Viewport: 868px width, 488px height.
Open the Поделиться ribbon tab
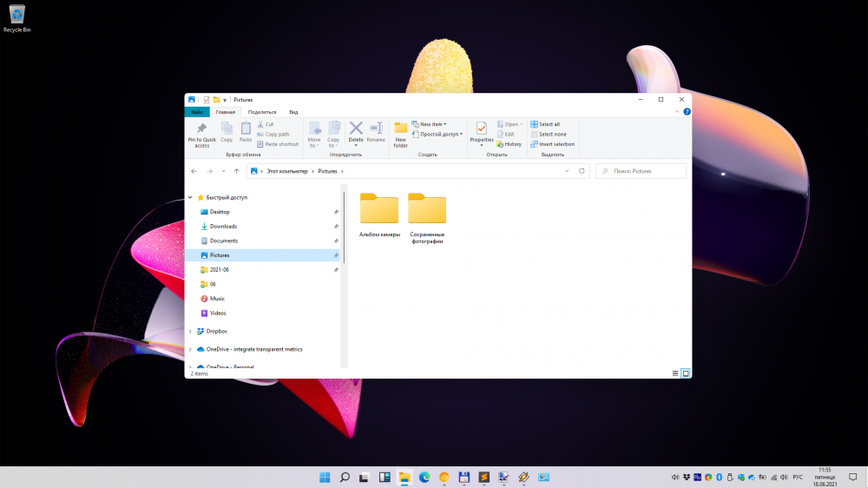click(261, 112)
